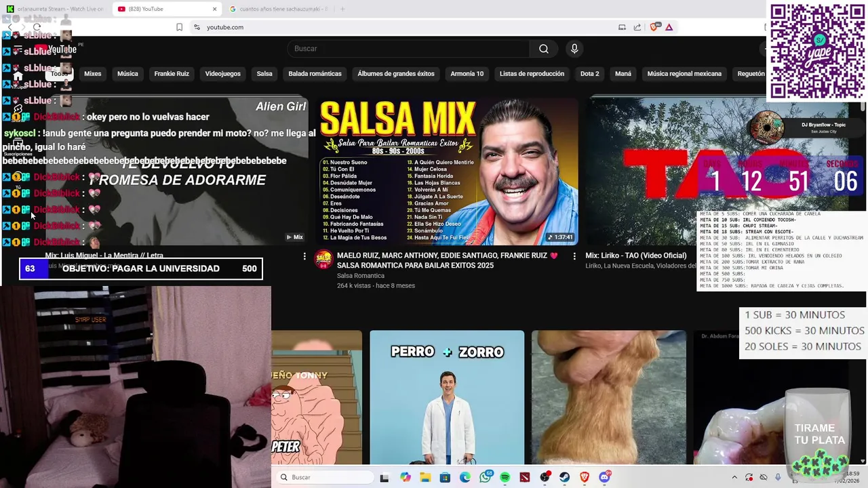Open options for the Salsa Romantica video
The height and width of the screenshot is (488, 868).
click(x=574, y=256)
